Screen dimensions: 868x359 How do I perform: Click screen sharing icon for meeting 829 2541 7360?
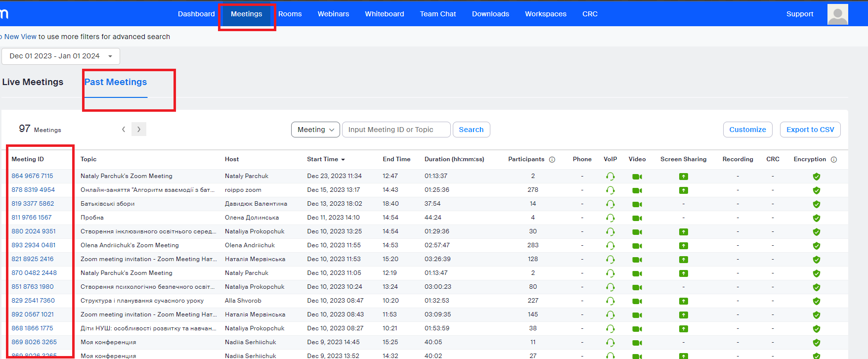tap(684, 301)
